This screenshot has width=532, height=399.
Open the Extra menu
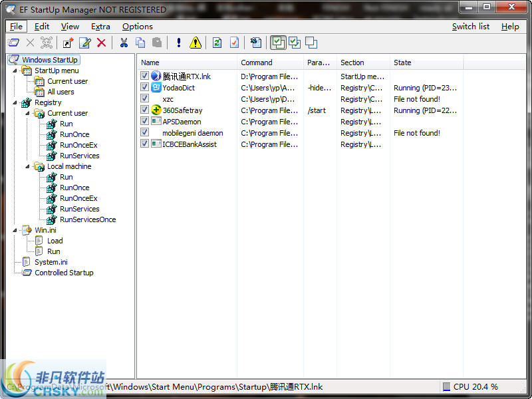100,27
